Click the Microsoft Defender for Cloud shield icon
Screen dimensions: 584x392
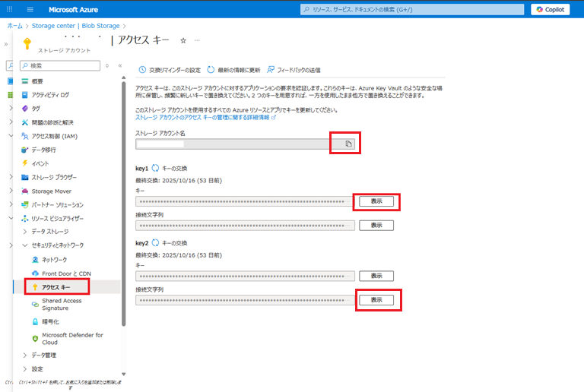pos(35,339)
